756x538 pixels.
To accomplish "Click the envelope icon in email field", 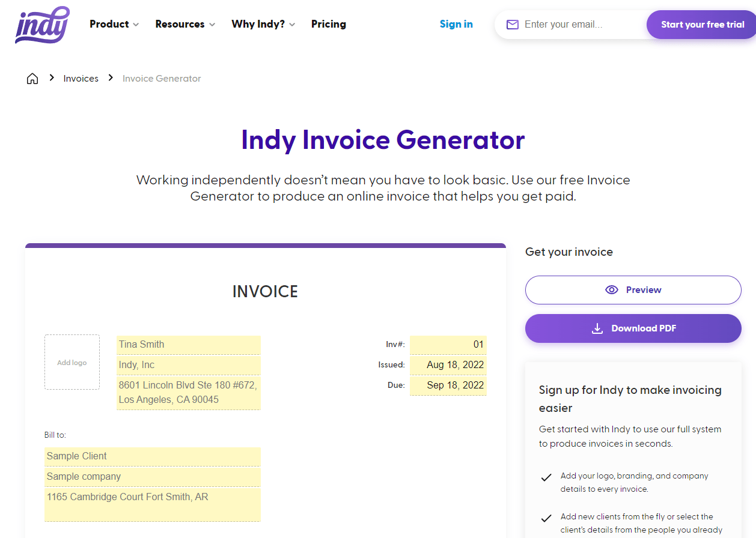I will [512, 25].
